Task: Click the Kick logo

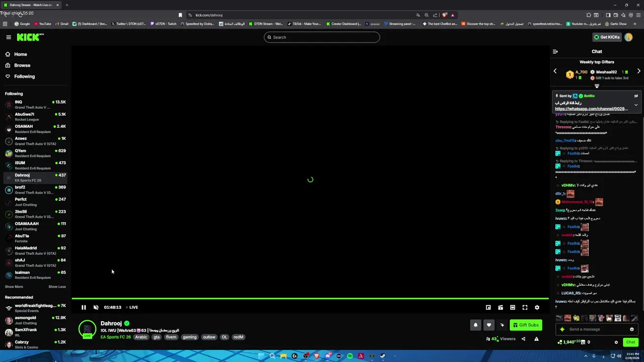Action: [30, 37]
